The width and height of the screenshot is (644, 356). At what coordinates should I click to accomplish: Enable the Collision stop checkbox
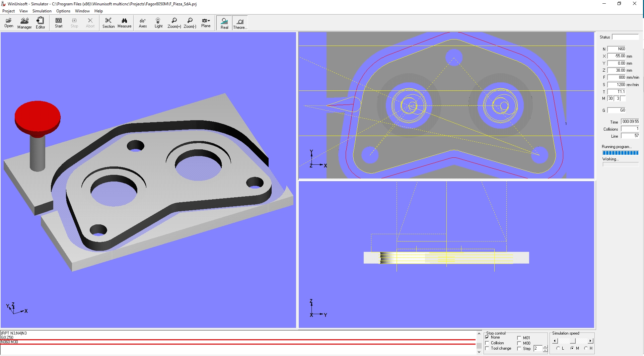point(487,343)
